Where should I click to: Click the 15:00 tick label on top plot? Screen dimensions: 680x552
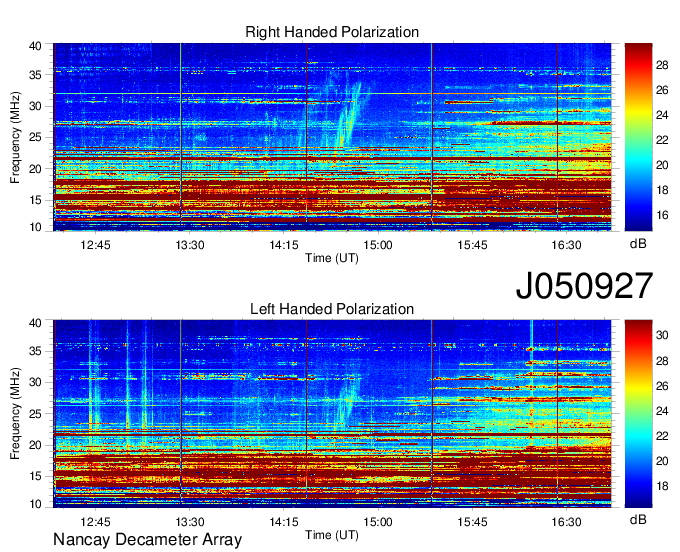coord(378,245)
